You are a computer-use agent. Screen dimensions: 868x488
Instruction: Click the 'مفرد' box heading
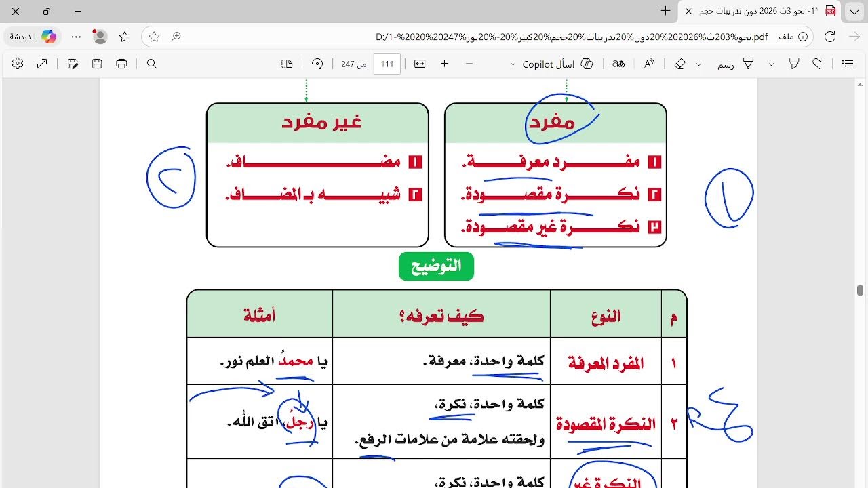[x=551, y=122]
